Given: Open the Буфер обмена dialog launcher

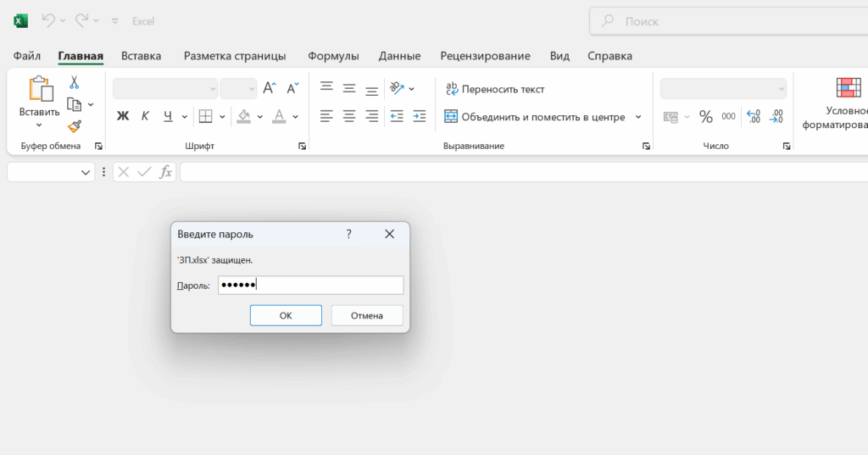Looking at the screenshot, I should 98,146.
